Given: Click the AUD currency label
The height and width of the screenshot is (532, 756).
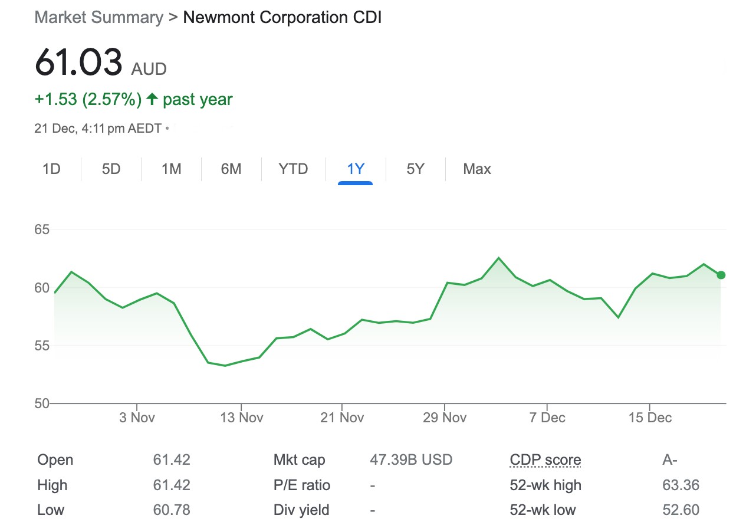Looking at the screenshot, I should click(149, 70).
